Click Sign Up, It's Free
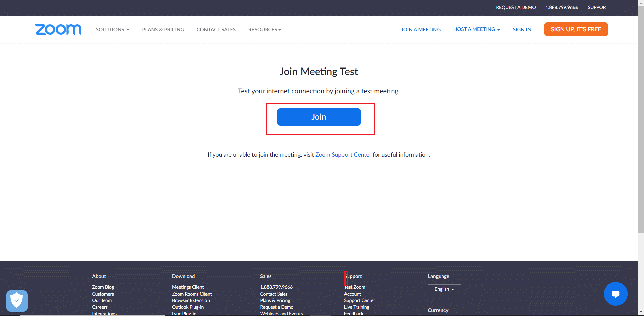Image resolution: width=644 pixels, height=316 pixels. (x=576, y=29)
